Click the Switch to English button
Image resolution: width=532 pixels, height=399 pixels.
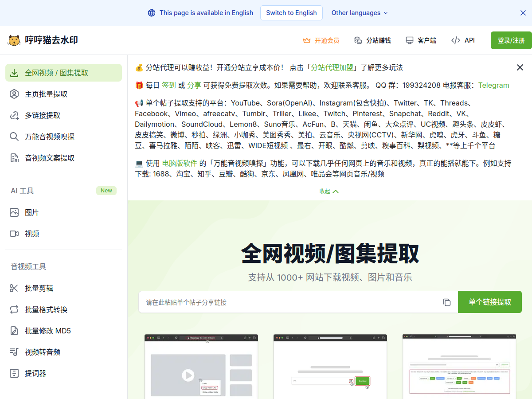point(291,13)
